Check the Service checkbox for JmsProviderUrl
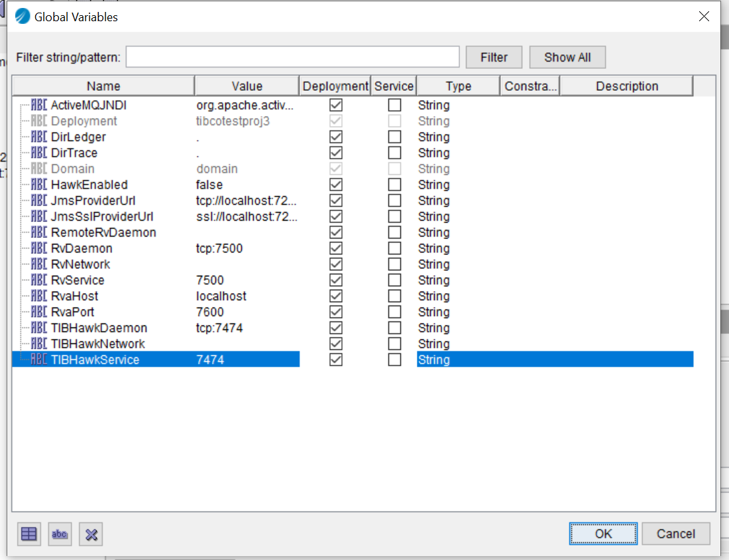This screenshot has width=729, height=560. [x=395, y=200]
